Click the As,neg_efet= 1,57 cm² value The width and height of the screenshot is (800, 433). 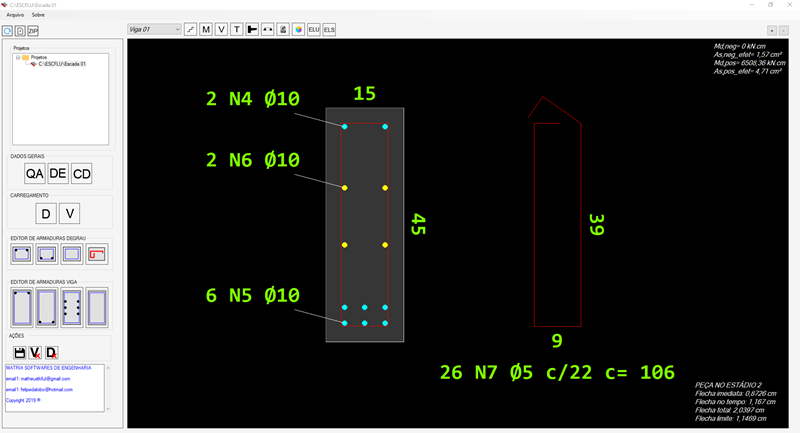point(747,55)
